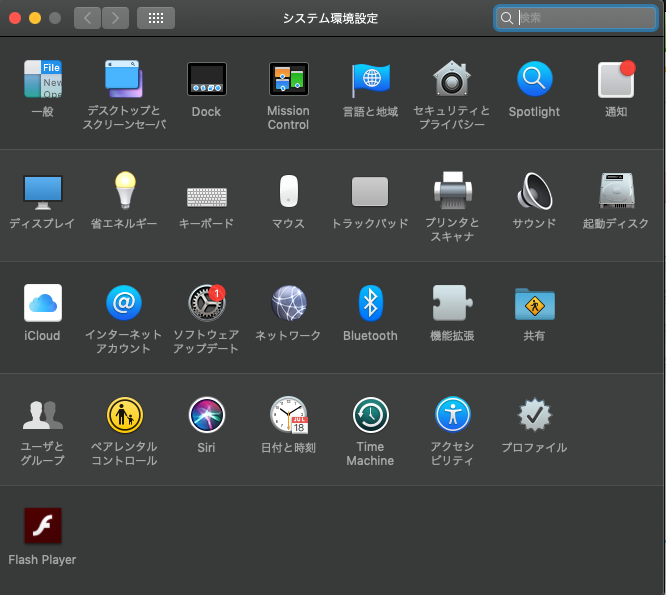The image size is (666, 595).
Task: Open Time Machine preferences
Action: coord(371,415)
